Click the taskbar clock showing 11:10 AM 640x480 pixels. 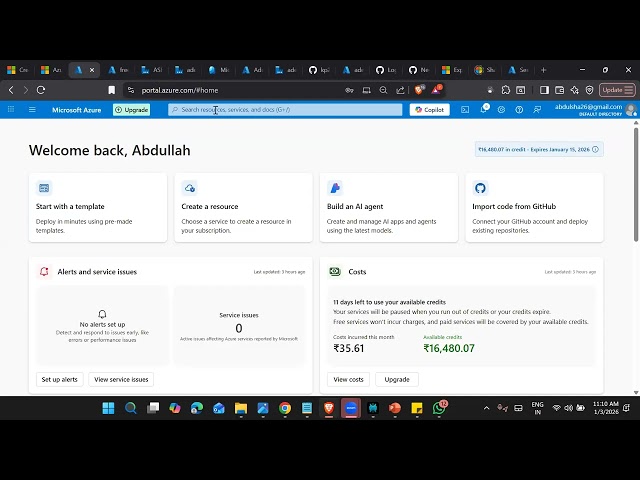(606, 408)
